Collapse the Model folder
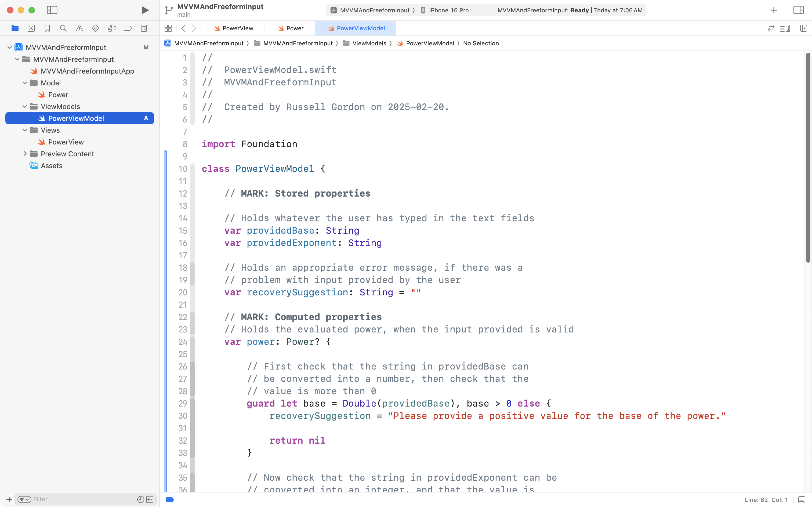Screen dimensions: 812x507 point(25,83)
